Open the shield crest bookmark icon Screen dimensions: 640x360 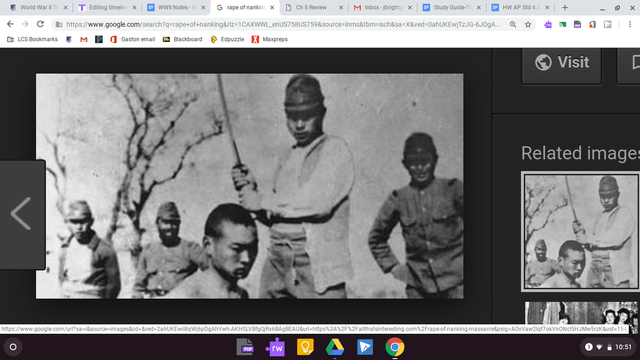pos(69,39)
